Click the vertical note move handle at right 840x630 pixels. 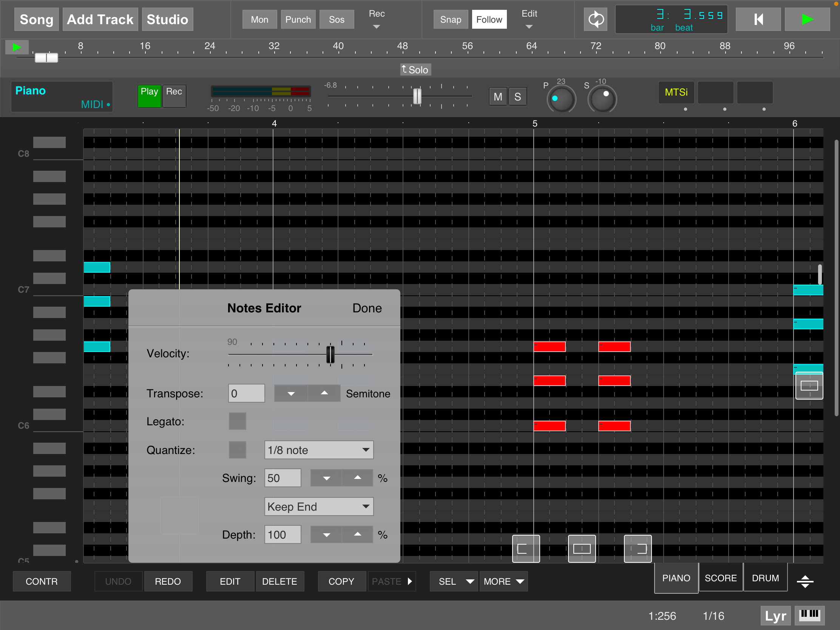(809, 386)
